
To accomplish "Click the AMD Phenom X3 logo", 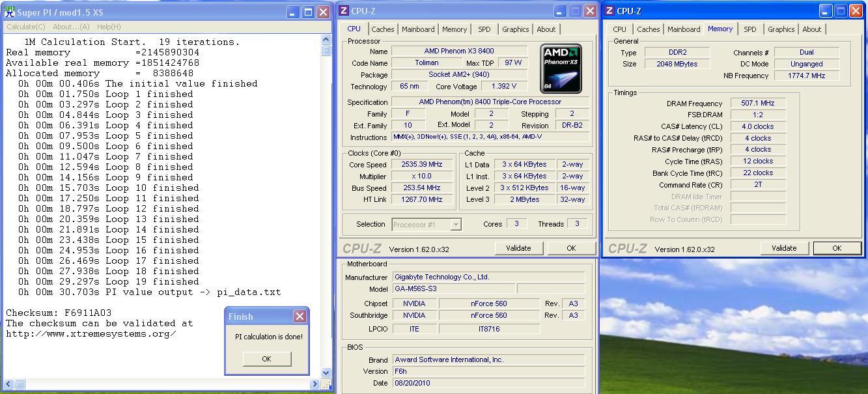I will point(561,69).
